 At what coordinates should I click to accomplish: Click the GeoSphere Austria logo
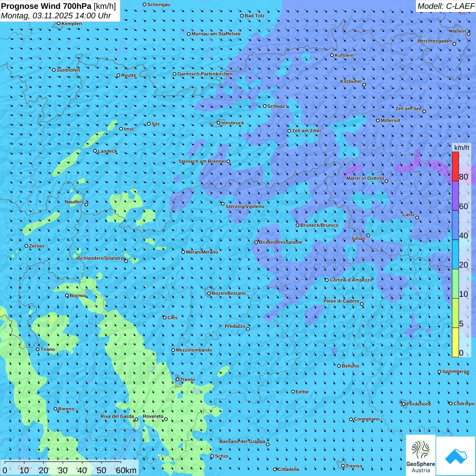(421, 455)
